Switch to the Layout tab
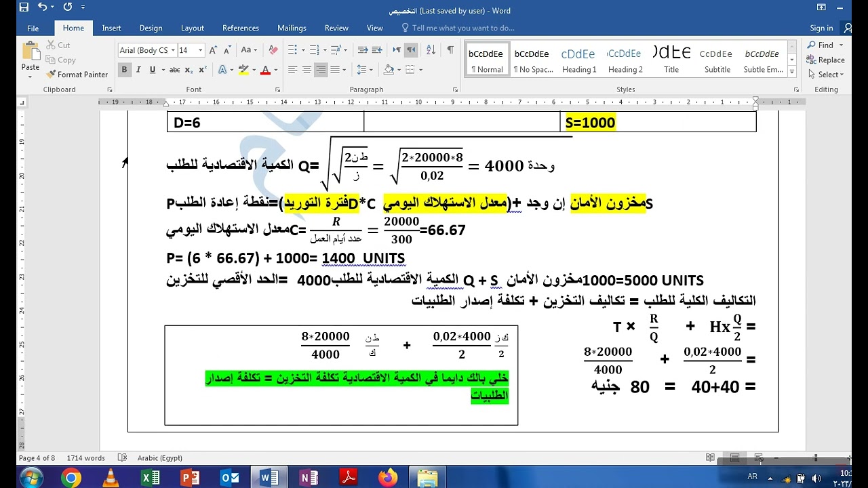 tap(192, 28)
